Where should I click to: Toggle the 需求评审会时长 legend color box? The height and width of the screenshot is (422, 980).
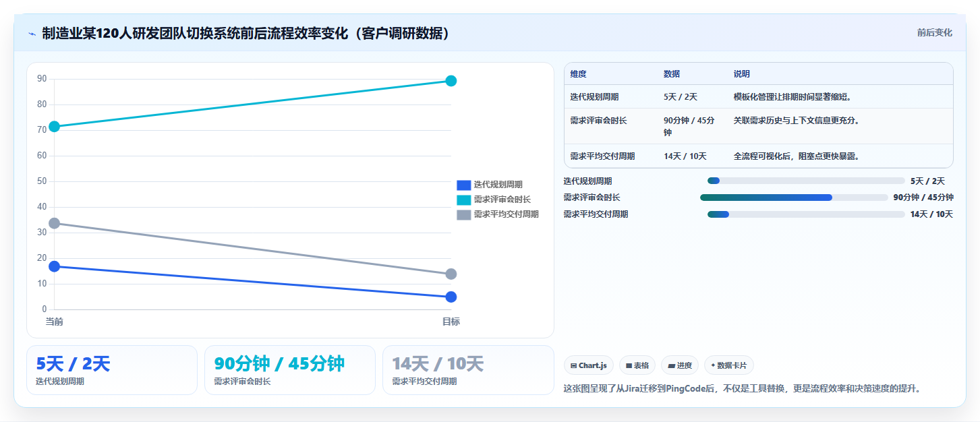[463, 200]
